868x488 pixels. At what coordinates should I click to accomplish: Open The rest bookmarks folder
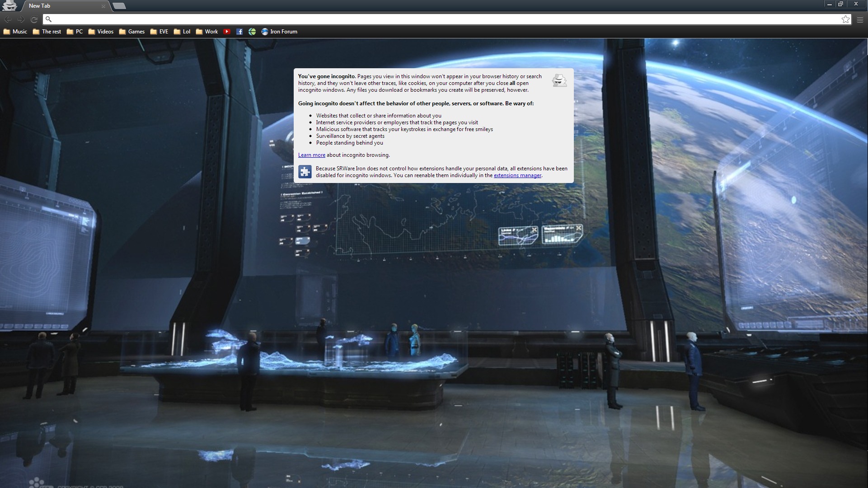tap(47, 32)
